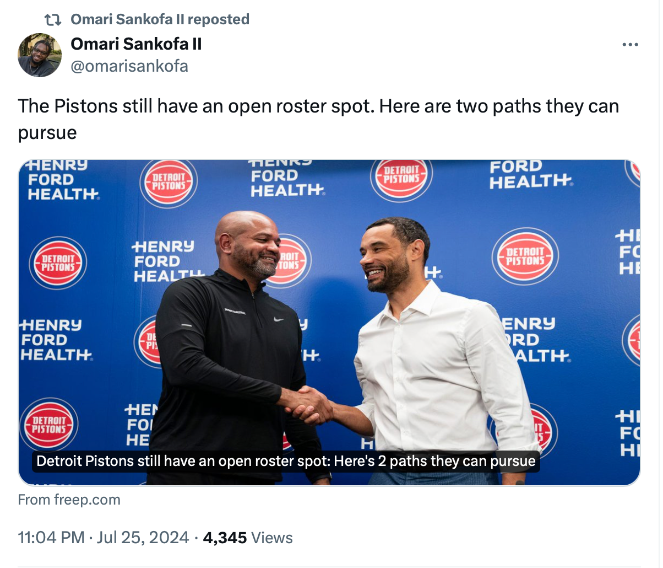Viewport: 663px width, 568px height.
Task: Open the bold Omari Sankofa II display name
Action: pos(136,44)
